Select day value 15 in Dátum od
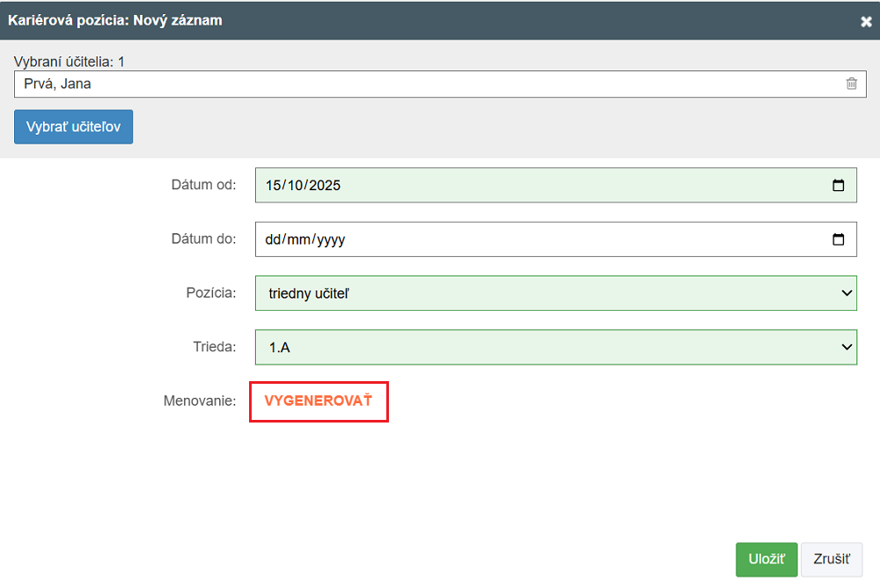Screen dimensions: 880x588 click(274, 186)
